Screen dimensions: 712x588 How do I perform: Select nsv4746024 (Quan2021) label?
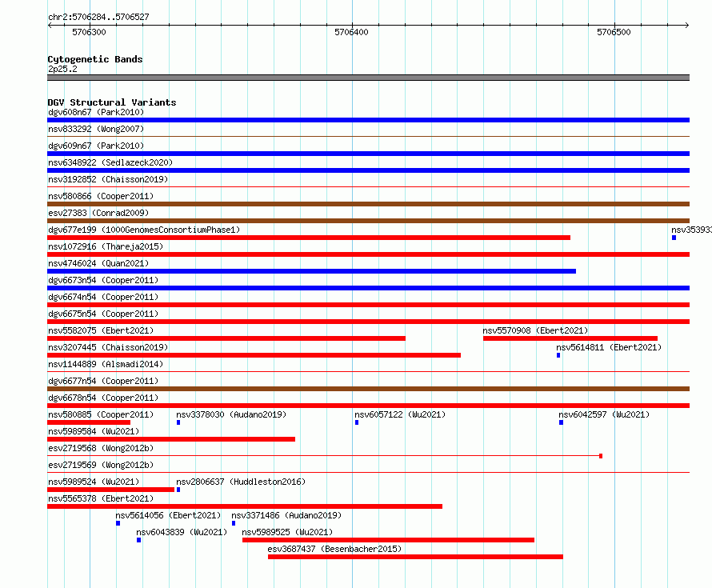click(98, 263)
